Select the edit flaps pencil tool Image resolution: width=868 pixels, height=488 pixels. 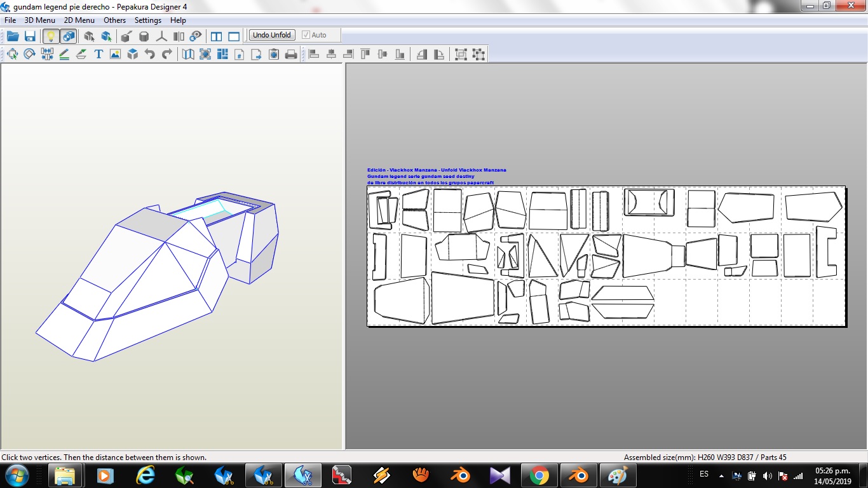[x=64, y=54]
